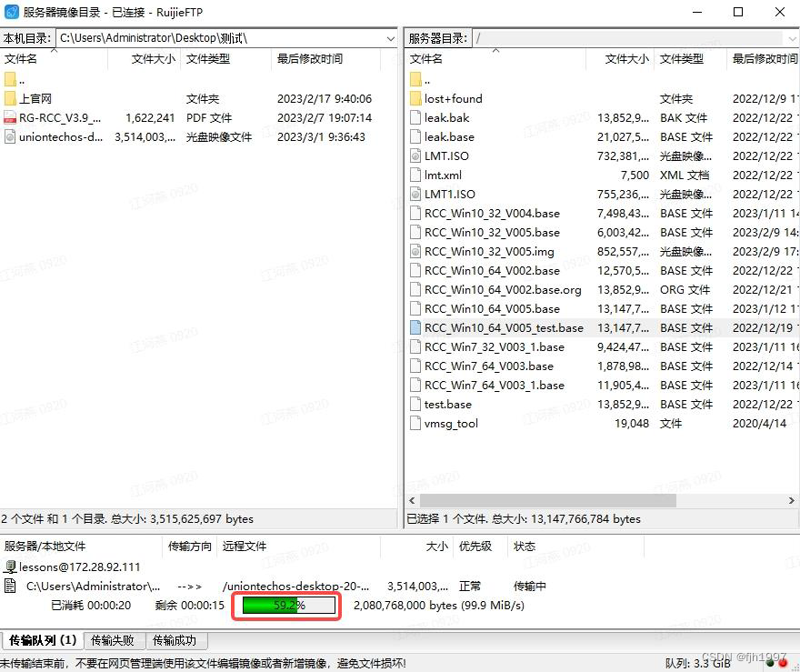
Task: Sort local files by 文件类型 column
Action: [226, 59]
